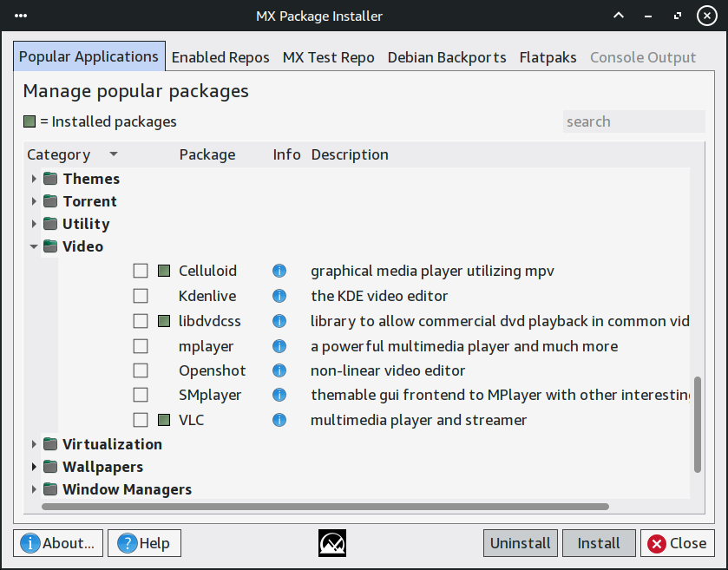Image resolution: width=728 pixels, height=570 pixels.
Task: Check the VLC package checkbox
Action: (x=141, y=420)
